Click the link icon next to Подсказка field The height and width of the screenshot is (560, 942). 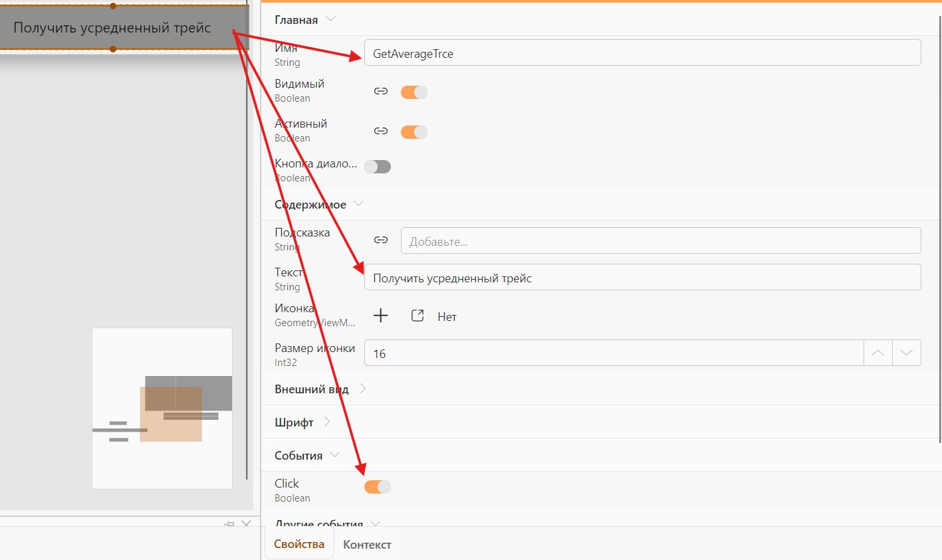pos(380,240)
